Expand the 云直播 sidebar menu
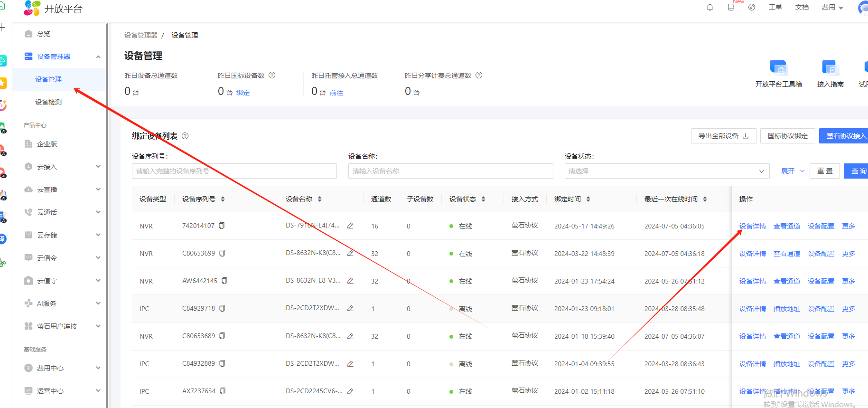This screenshot has width=868, height=408. pos(98,189)
